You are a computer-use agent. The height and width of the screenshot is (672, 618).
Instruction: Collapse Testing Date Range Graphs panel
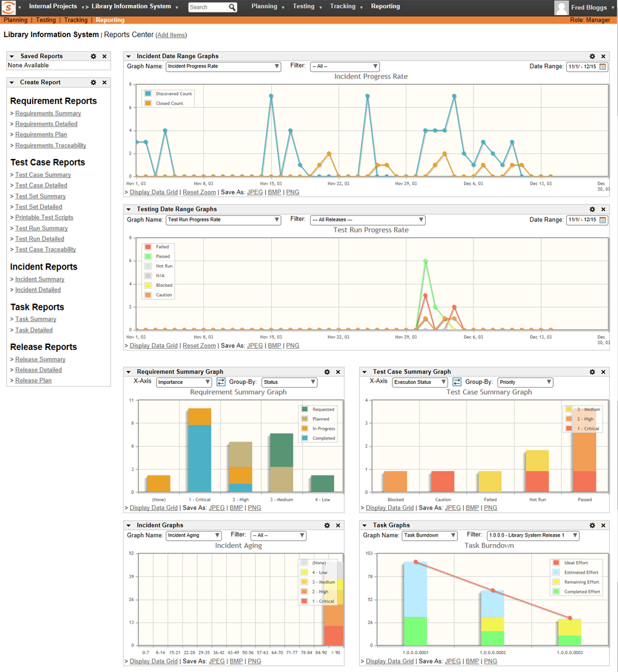[129, 209]
